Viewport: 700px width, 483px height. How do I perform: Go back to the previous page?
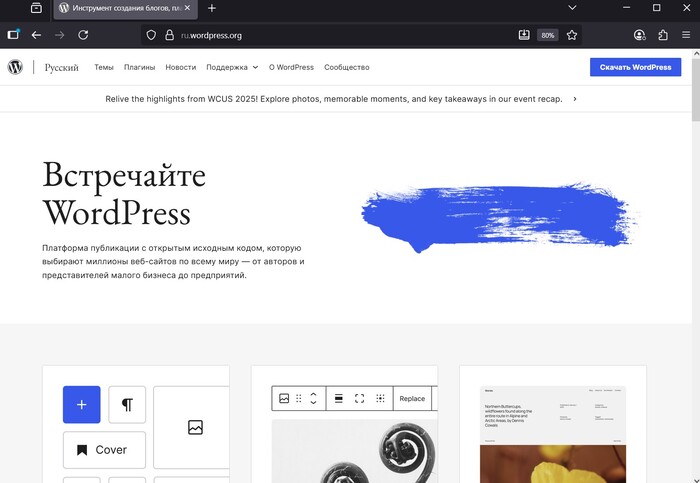[37, 35]
